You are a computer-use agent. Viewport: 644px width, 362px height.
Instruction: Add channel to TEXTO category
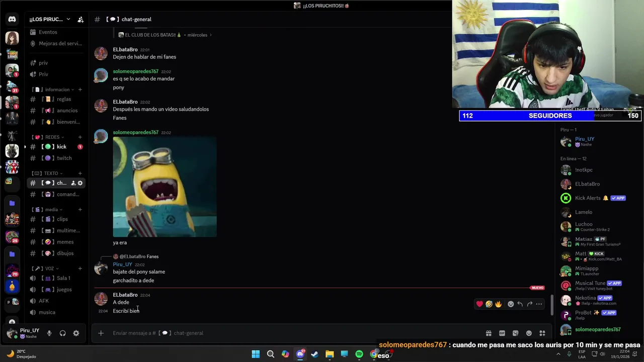coord(80,173)
